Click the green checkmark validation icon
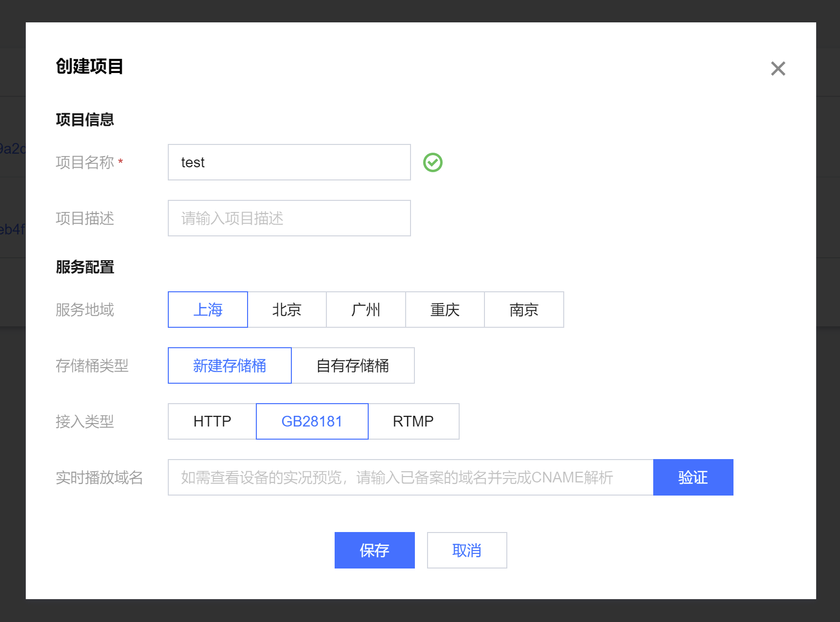The image size is (840, 622). pyautogui.click(x=432, y=162)
